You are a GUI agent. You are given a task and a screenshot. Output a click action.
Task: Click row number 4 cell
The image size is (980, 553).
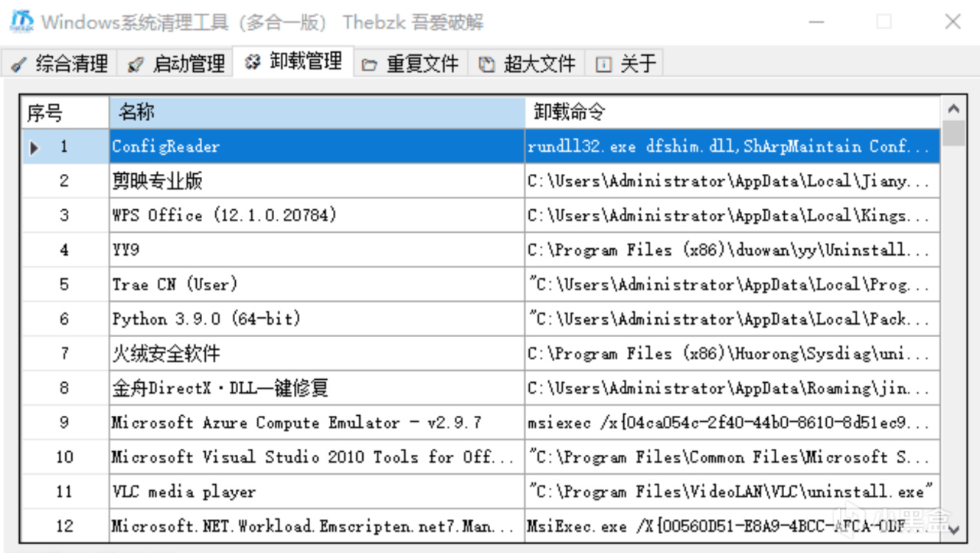pos(66,250)
